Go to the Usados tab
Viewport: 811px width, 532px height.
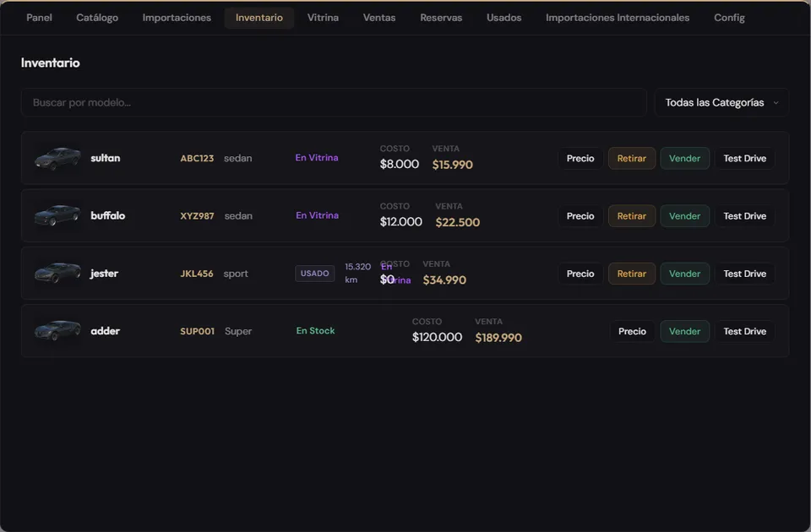pos(503,18)
